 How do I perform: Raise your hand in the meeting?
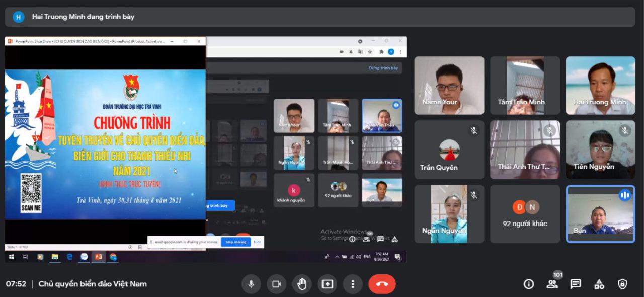pyautogui.click(x=302, y=284)
